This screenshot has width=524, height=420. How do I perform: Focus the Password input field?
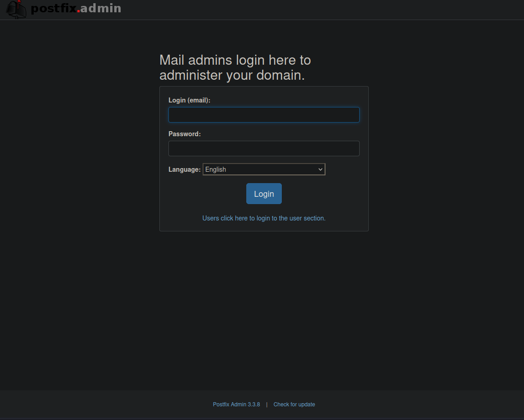pos(264,149)
